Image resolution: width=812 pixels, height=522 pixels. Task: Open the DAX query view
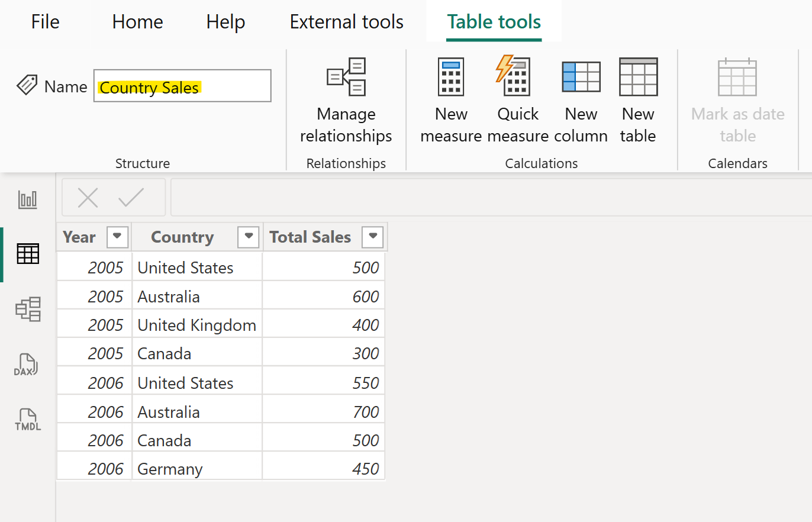coord(27,363)
